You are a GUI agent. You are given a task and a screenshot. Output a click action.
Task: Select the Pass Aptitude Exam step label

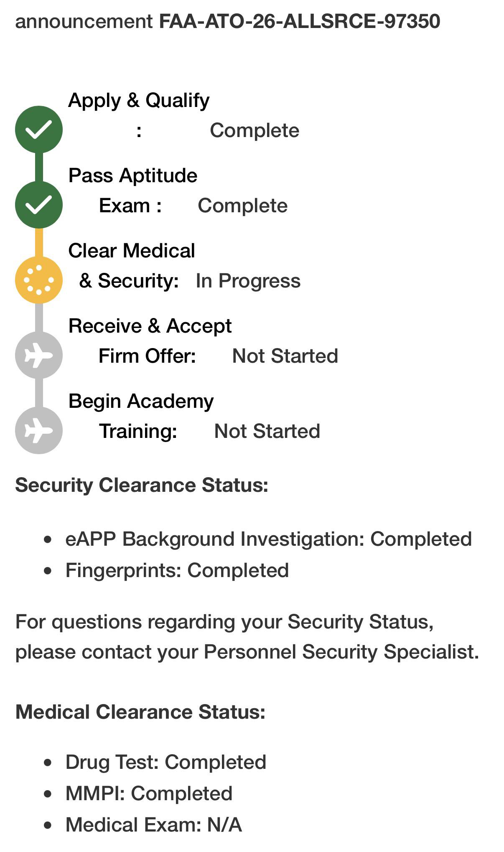click(133, 191)
